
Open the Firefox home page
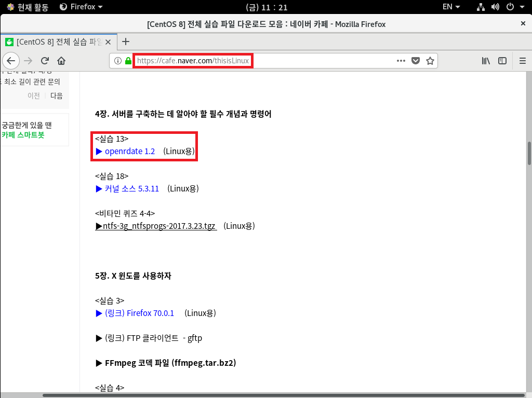[x=61, y=61]
